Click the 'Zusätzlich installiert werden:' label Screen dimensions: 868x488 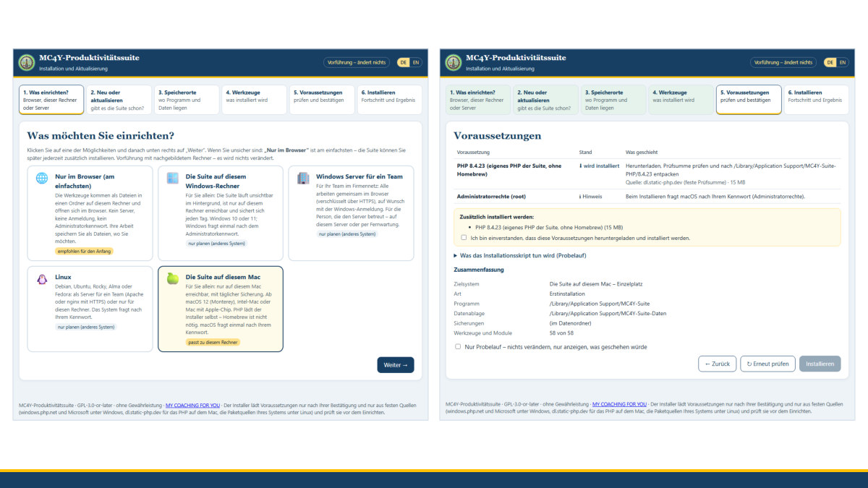tap(496, 216)
